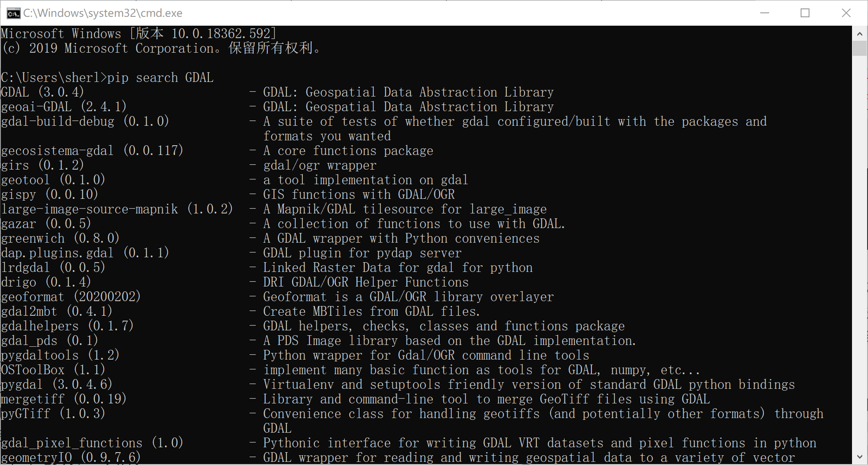Click the 'large-image-source-mapnik (1.0.2)' entry

tap(117, 209)
